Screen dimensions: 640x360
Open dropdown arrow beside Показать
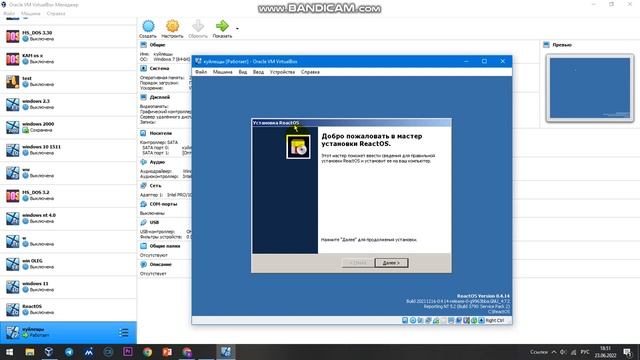click(x=237, y=29)
